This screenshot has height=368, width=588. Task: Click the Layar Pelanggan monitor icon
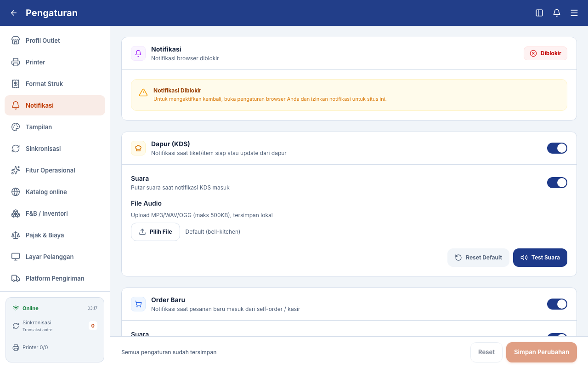pos(16,257)
